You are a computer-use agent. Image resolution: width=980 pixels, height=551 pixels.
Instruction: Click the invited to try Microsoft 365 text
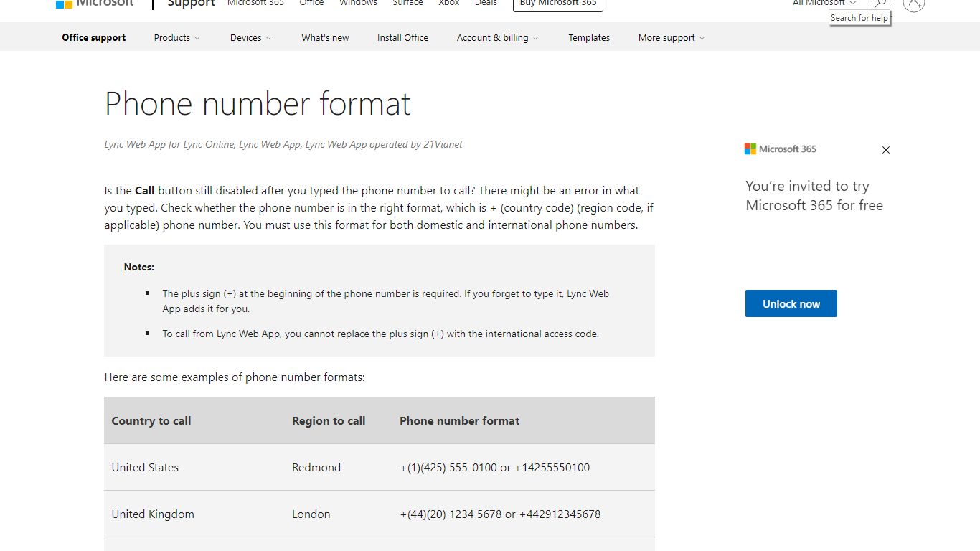pyautogui.click(x=814, y=196)
